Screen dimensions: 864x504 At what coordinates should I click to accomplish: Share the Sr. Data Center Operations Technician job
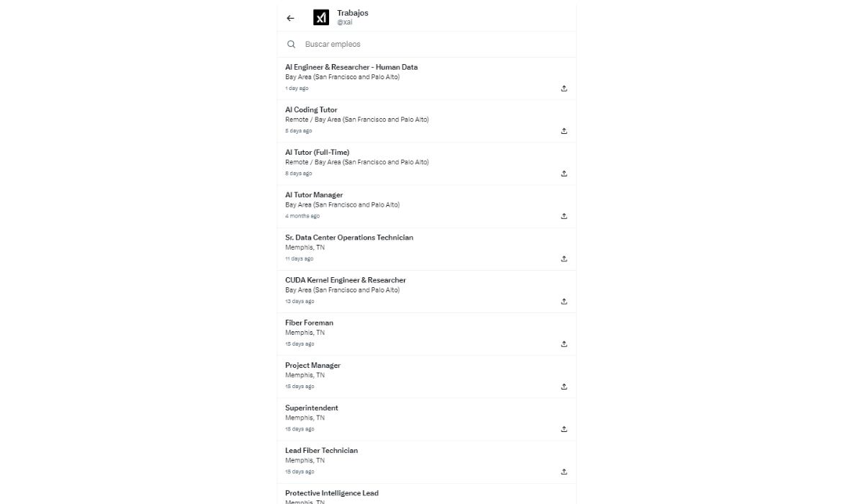coord(564,258)
